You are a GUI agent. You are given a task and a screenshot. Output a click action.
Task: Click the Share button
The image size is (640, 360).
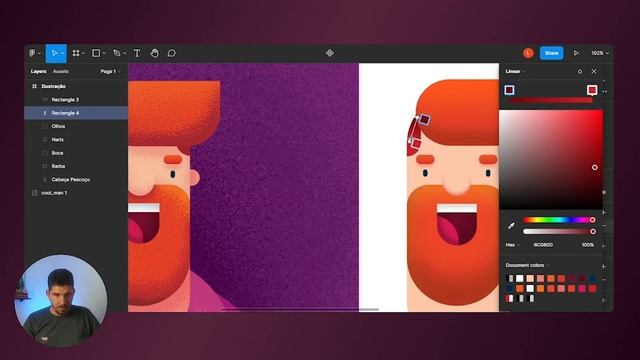pyautogui.click(x=551, y=53)
